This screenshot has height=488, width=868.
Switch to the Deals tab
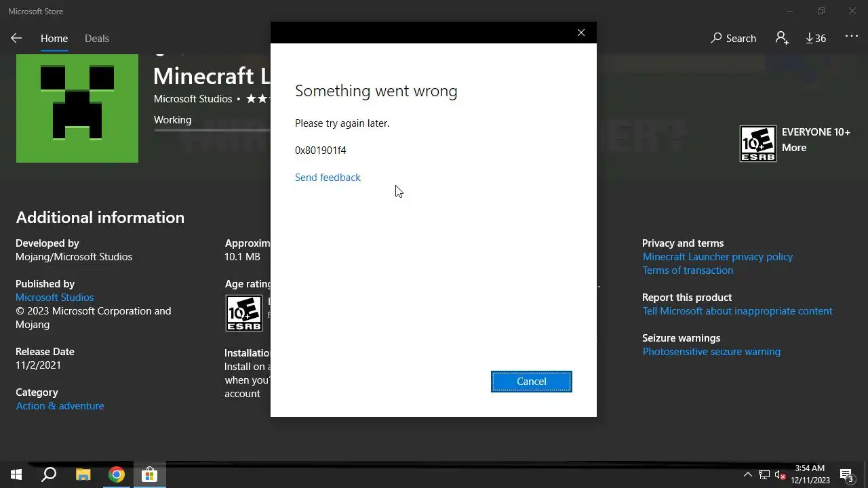(97, 39)
